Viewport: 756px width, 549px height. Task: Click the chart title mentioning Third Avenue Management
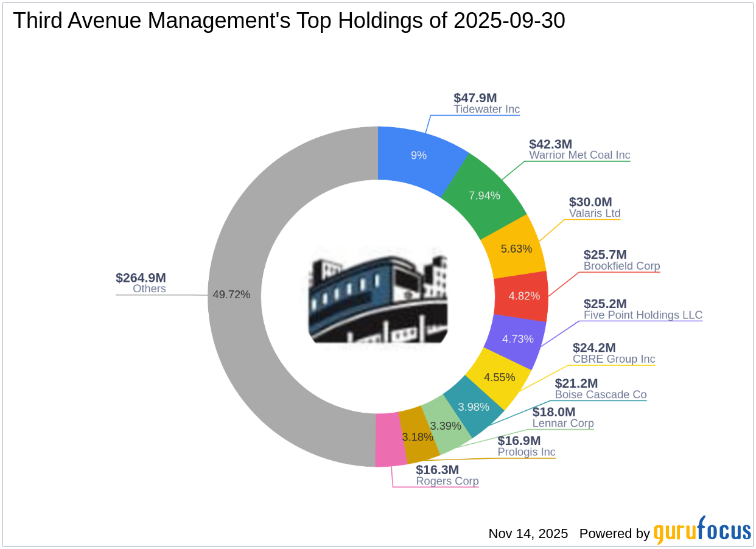click(x=288, y=20)
